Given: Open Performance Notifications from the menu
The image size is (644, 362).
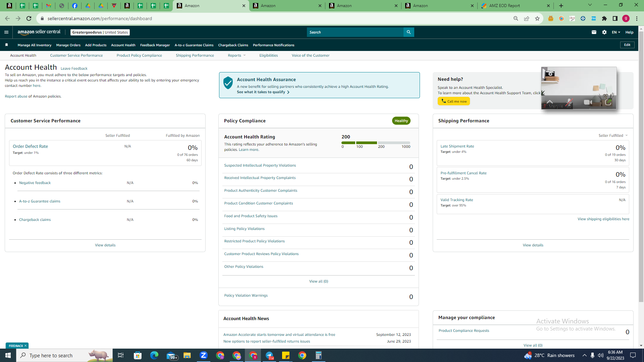Looking at the screenshot, I should click(274, 45).
